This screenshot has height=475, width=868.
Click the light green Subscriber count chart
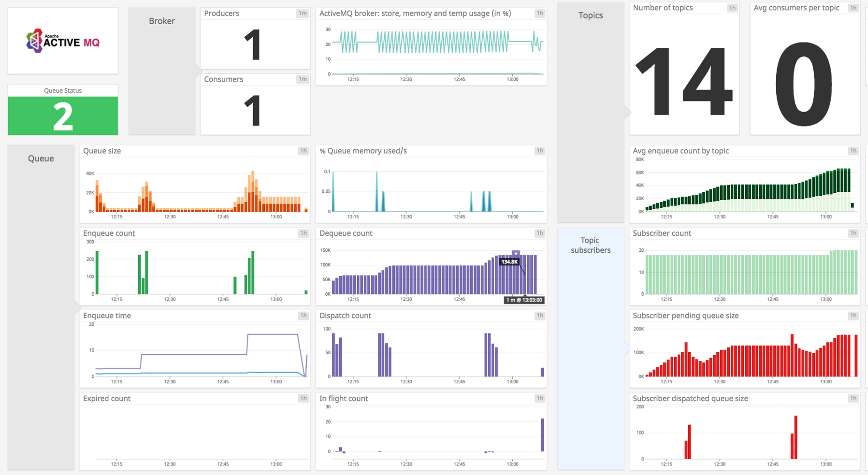pos(752,272)
